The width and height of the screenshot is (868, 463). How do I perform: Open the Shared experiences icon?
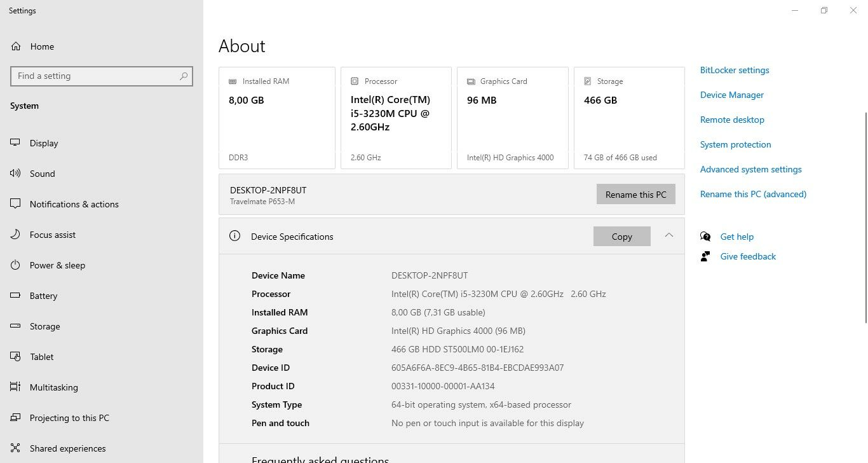click(15, 448)
